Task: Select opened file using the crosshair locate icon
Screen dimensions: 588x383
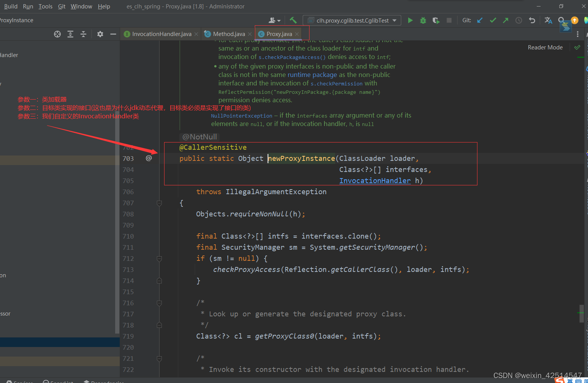Action: click(x=57, y=34)
